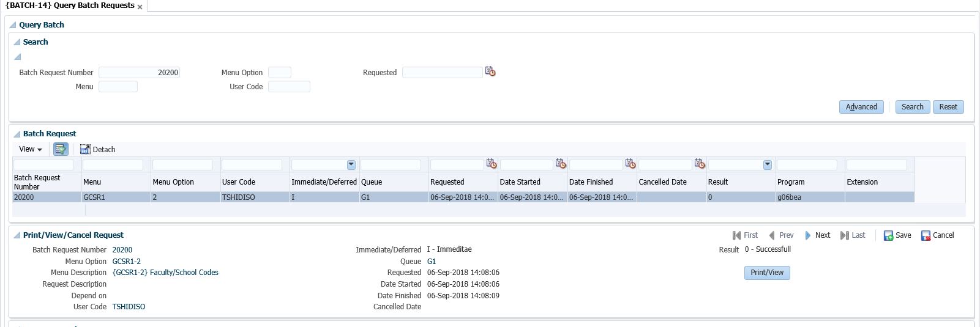Toggle the Query By Example icon

[x=61, y=149]
